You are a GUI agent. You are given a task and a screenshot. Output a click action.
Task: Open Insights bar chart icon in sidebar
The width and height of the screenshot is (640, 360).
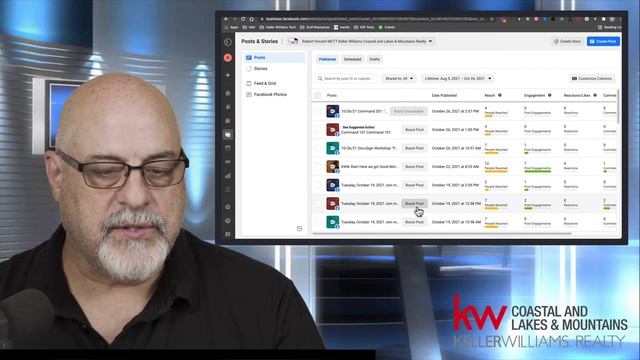(x=228, y=176)
